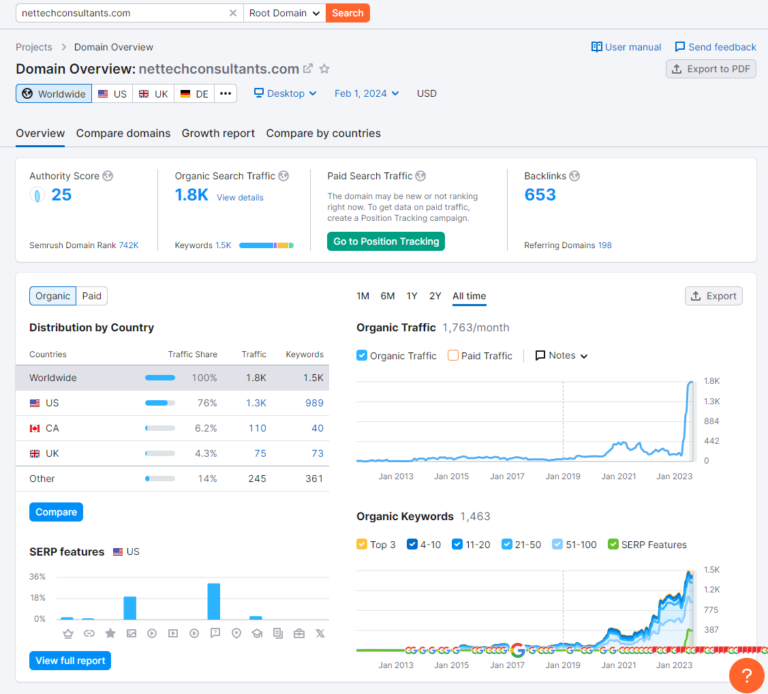The height and width of the screenshot is (694, 768).
Task: Uncheck the Organic Traffic checkbox
Action: (x=362, y=356)
